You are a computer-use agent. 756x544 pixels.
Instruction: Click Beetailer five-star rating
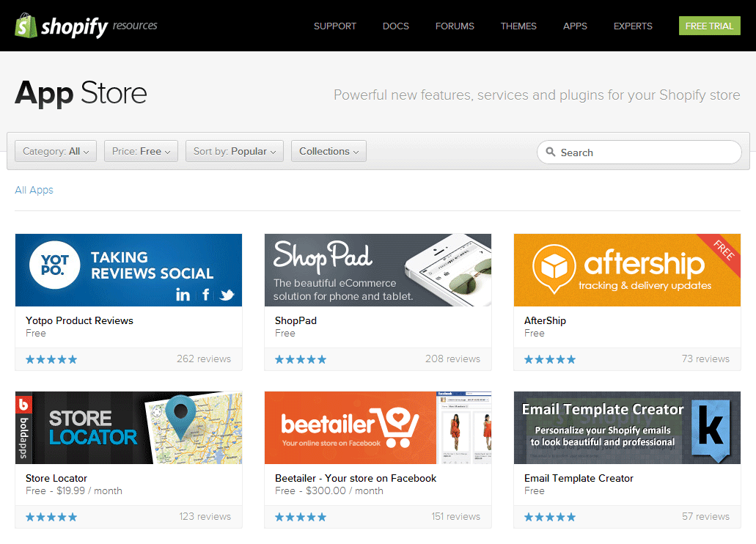pyautogui.click(x=301, y=517)
